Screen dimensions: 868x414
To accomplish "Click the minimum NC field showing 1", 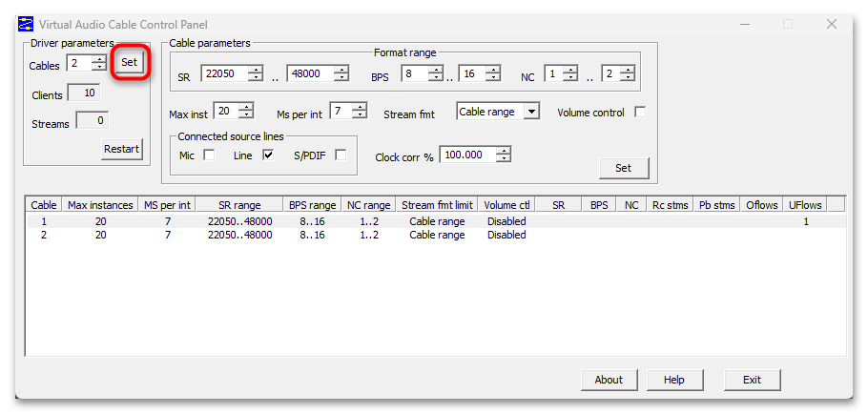I will click(553, 73).
